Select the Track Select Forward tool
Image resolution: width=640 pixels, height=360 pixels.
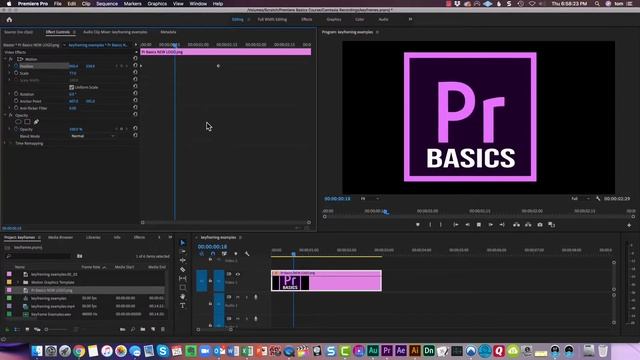coord(182,251)
